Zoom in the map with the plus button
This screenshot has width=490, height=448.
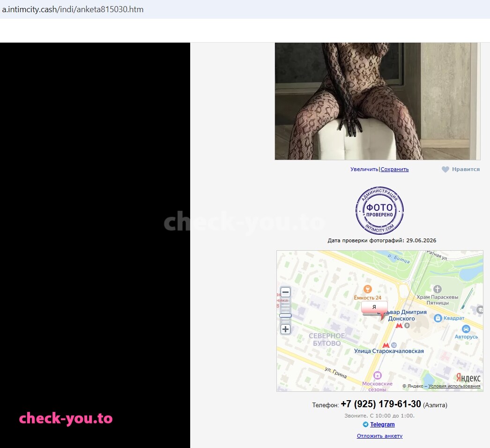tap(285, 329)
